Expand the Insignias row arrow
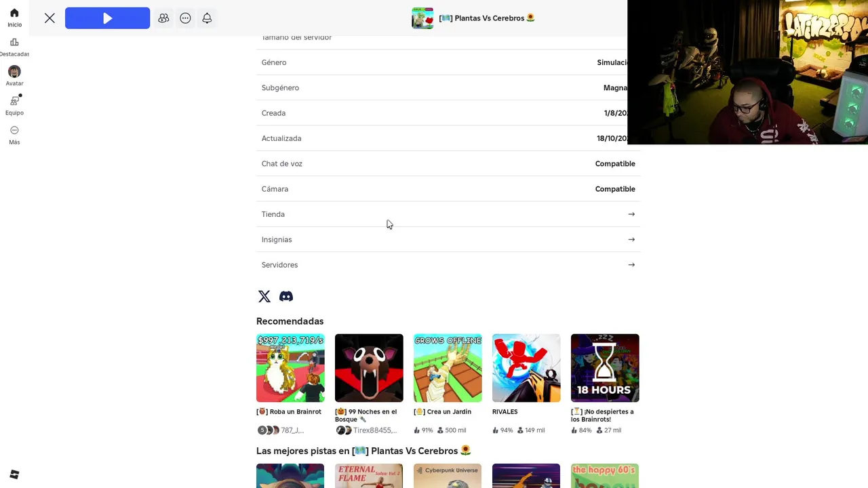Viewport: 868px width, 488px height. click(x=631, y=239)
